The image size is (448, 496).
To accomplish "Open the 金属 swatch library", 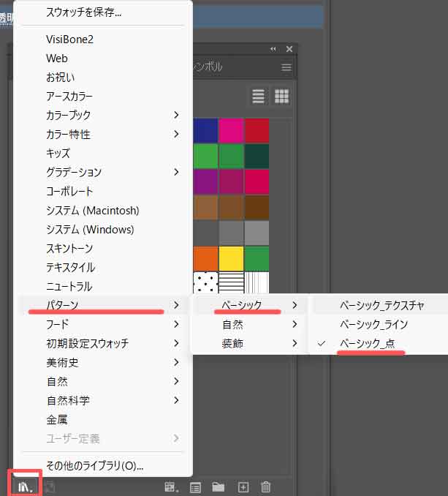I will point(103,419).
